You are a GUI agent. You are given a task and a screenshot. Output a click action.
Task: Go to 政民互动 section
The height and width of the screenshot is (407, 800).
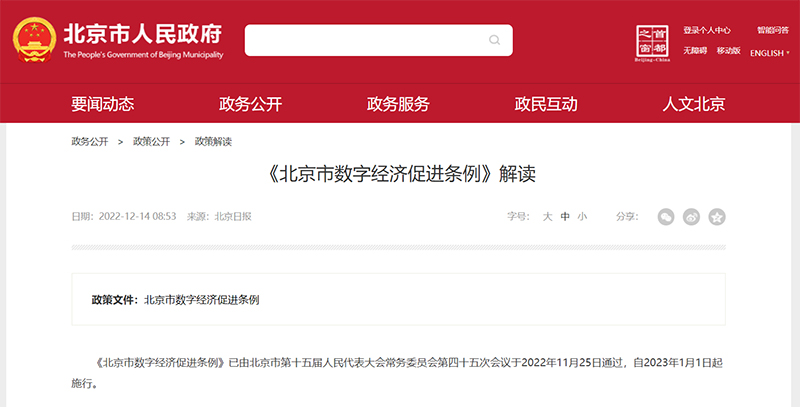click(x=546, y=104)
